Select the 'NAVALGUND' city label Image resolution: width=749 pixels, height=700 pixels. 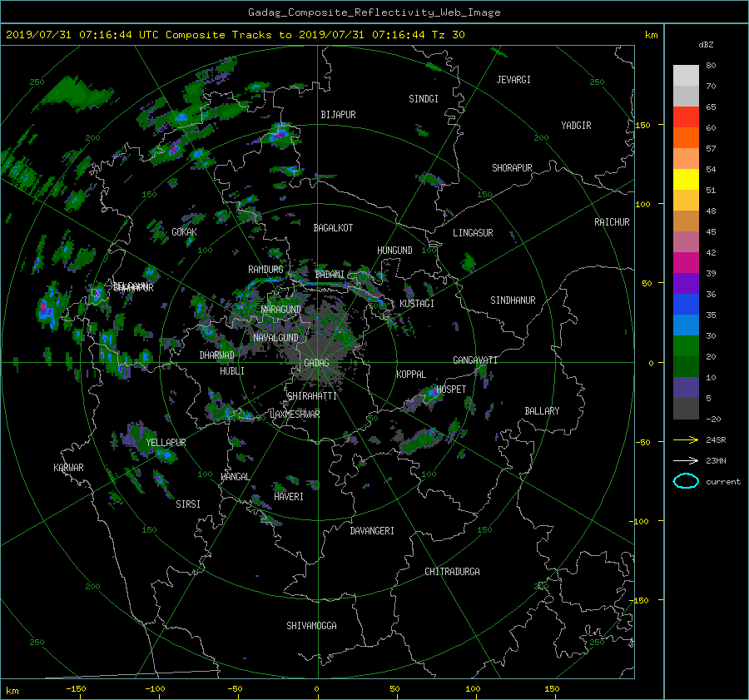point(275,338)
